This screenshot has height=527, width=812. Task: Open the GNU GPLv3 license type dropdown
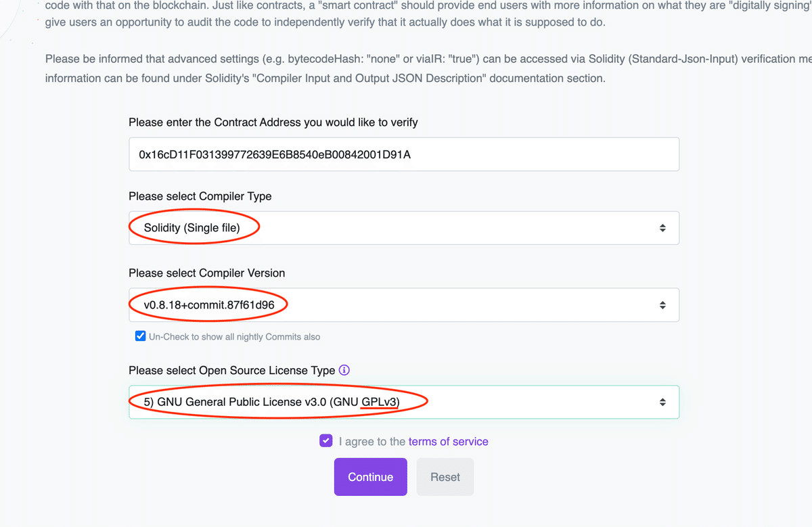(404, 402)
